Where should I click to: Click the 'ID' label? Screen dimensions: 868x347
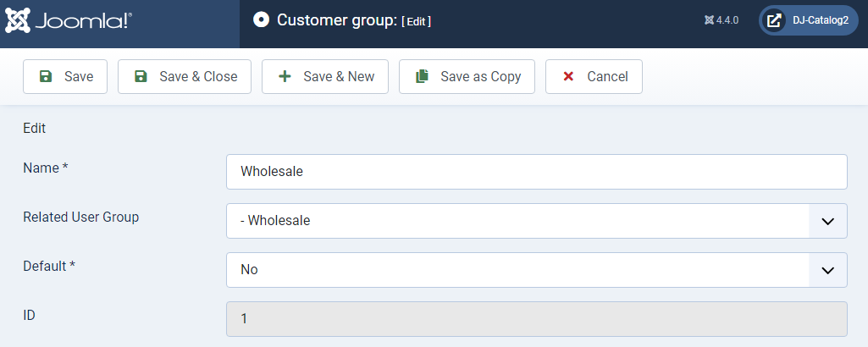[30, 316]
